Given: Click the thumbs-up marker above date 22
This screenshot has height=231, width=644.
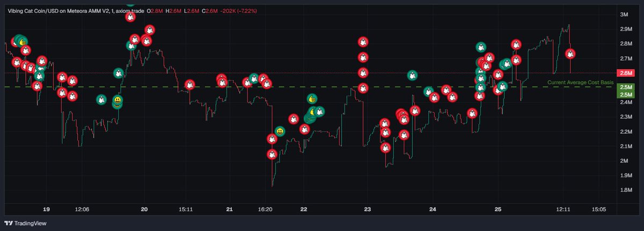Looking at the screenshot, I should point(312,99).
